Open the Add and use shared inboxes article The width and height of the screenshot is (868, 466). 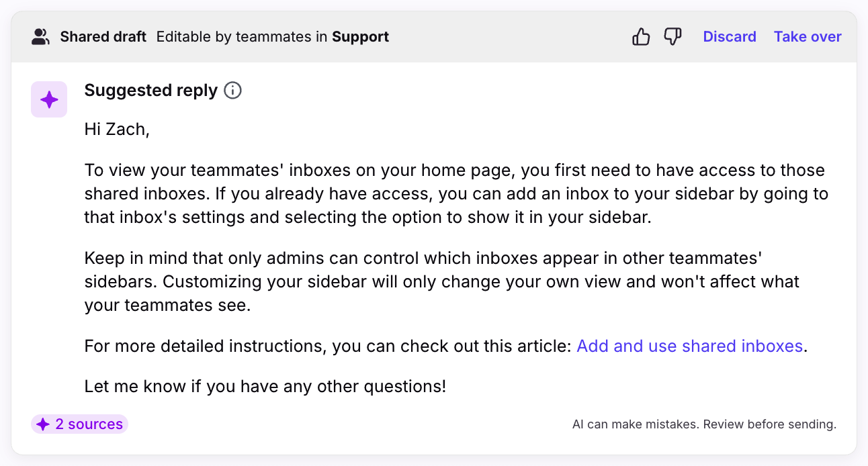coord(689,346)
